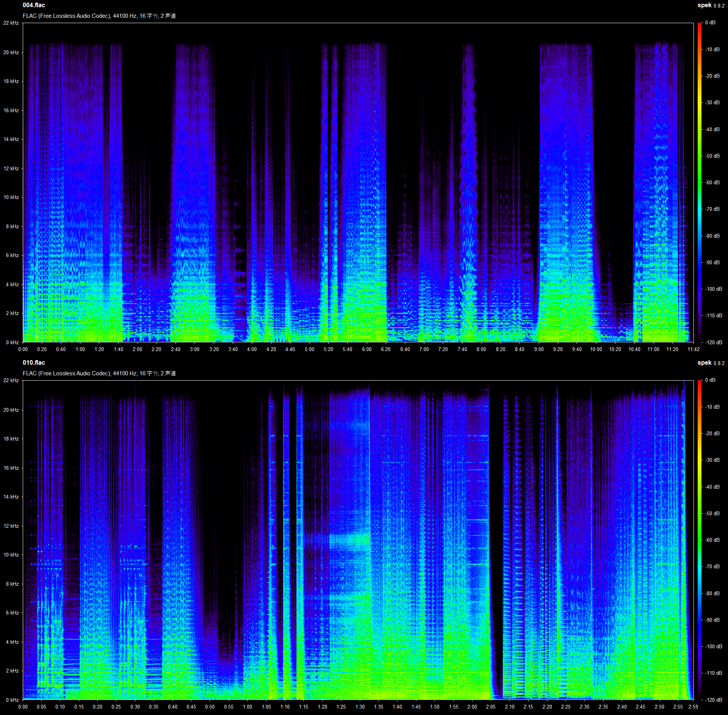Image resolution: width=728 pixels, height=715 pixels.
Task: Click the 2:45 time axis label
Action: [640, 707]
